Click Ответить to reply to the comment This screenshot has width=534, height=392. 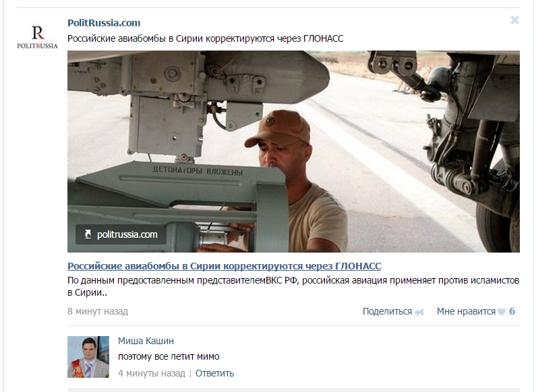pyautogui.click(x=214, y=373)
